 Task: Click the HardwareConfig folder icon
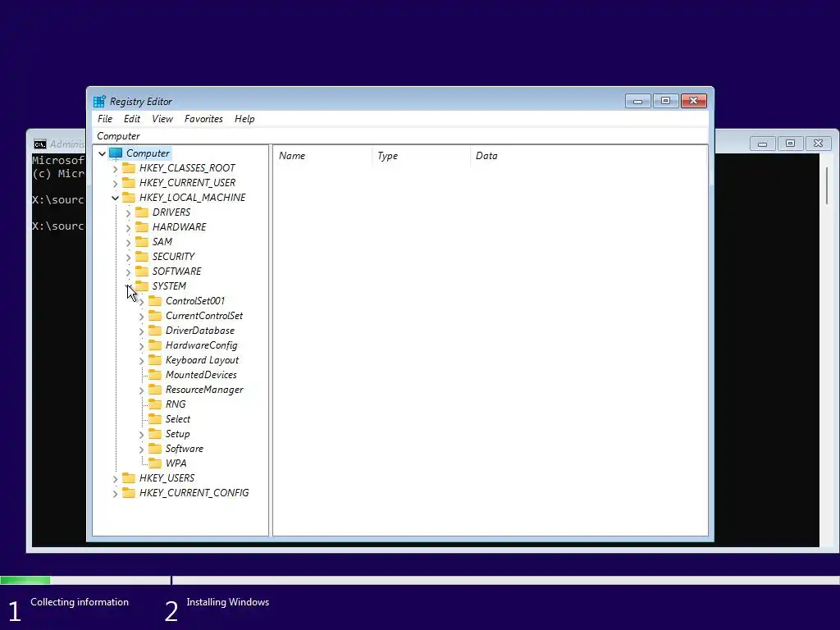point(155,345)
